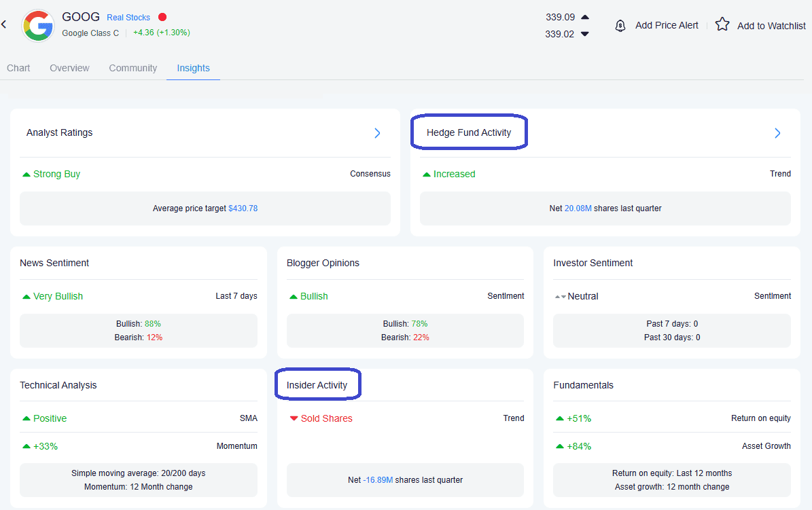
Task: Expand Analyst Ratings with its chevron
Action: click(x=378, y=133)
